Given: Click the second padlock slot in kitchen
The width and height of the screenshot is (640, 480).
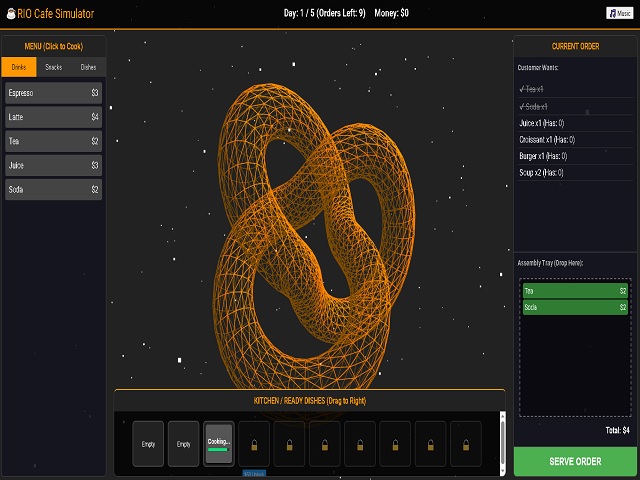Looking at the screenshot, I should pos(289,443).
